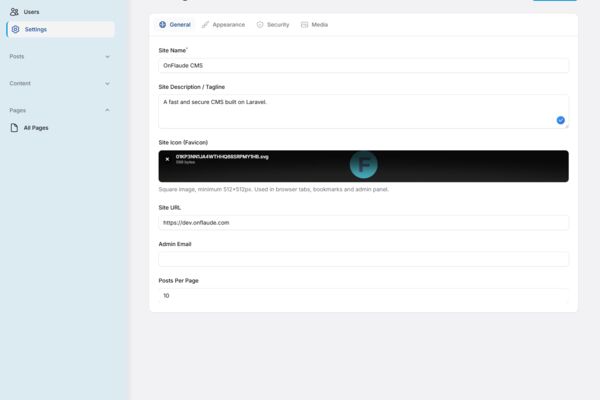Switch to the Appearance settings tab
The height and width of the screenshot is (400, 600).
(x=223, y=24)
